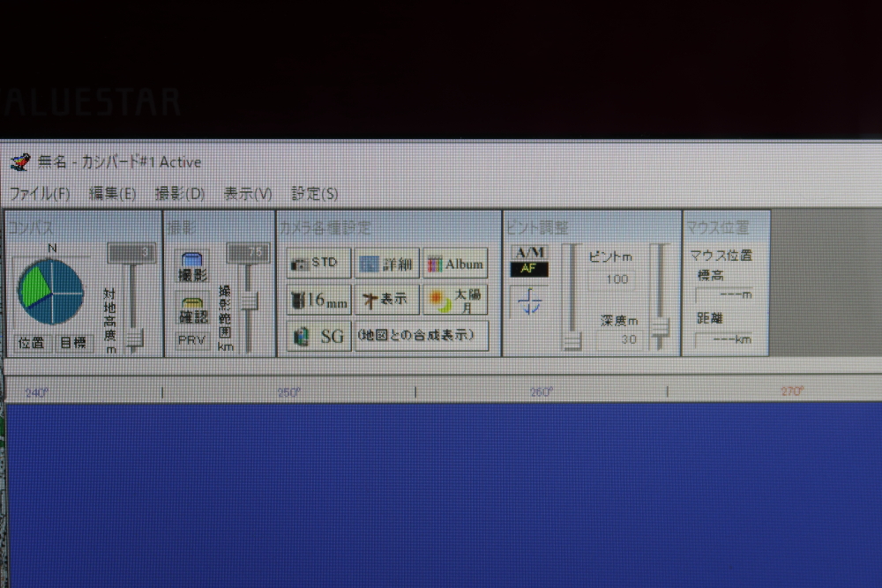Screen dimensions: 882x588
Task: Click the 確認 preview icon button
Action: (x=193, y=309)
